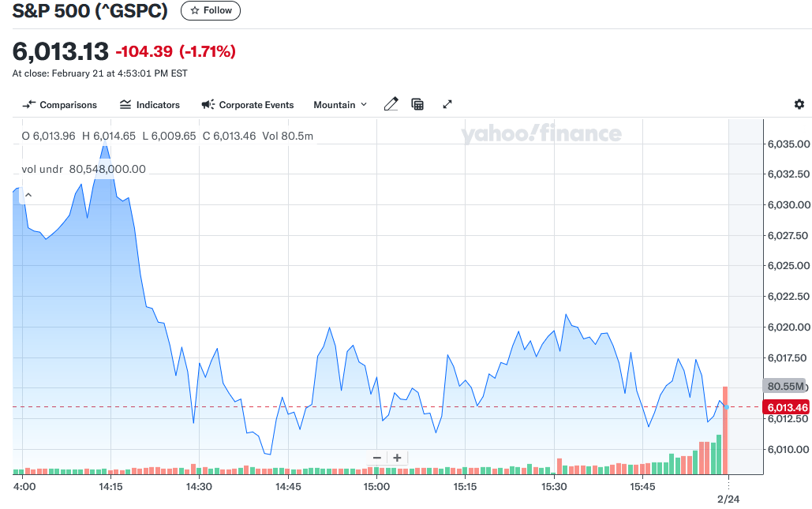Click the 'C 6,013.46' close value
Screen dimensions: 812x509
[229, 137]
